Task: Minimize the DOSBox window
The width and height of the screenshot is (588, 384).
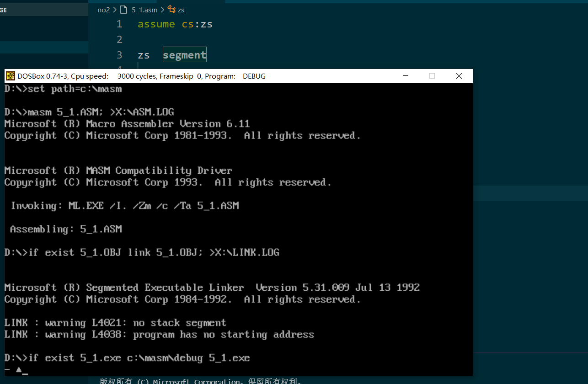Action: click(x=405, y=76)
